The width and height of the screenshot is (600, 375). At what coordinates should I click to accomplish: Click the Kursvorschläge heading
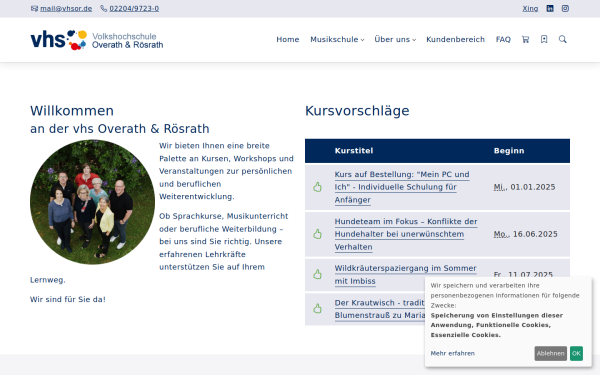pyautogui.click(x=357, y=111)
